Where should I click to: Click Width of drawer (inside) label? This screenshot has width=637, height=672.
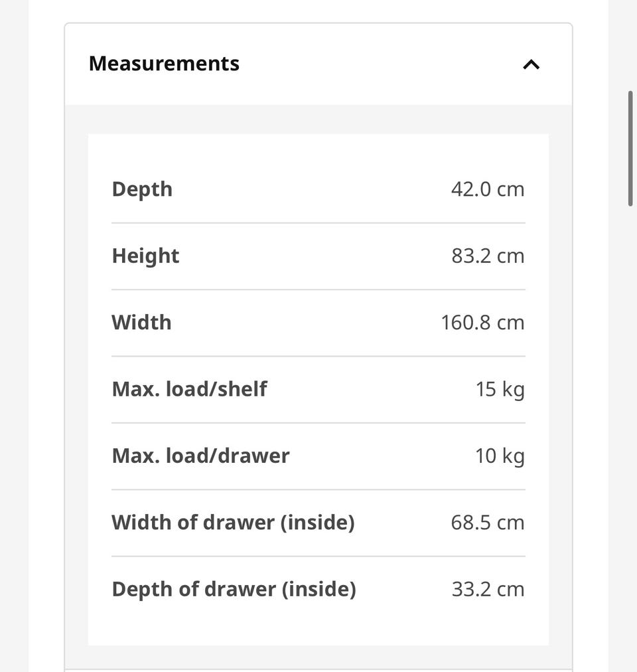[233, 523]
